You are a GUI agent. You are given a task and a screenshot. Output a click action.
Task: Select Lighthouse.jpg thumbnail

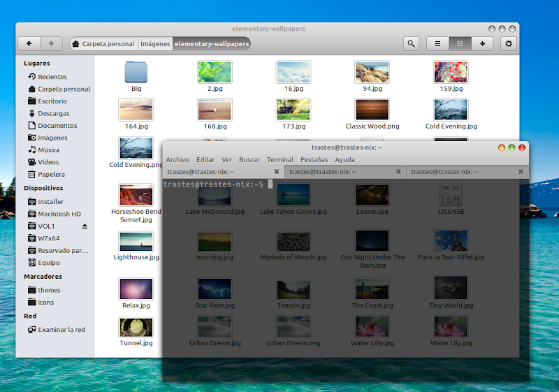[x=136, y=242]
